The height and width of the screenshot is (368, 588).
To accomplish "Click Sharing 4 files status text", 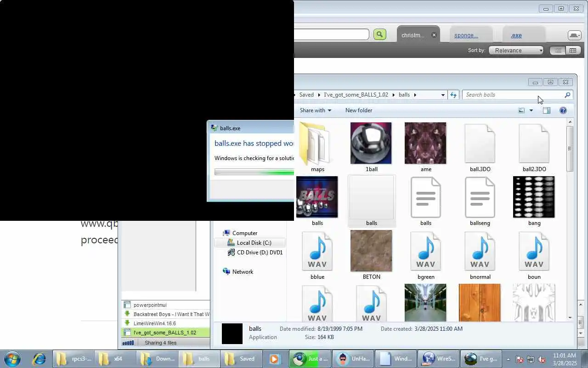I will point(161,343).
